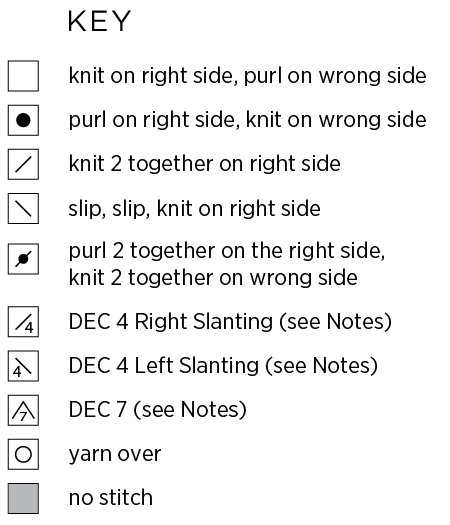The width and height of the screenshot is (450, 525).
Task: Click 'knit 2 together on right side' label
Action: click(205, 164)
